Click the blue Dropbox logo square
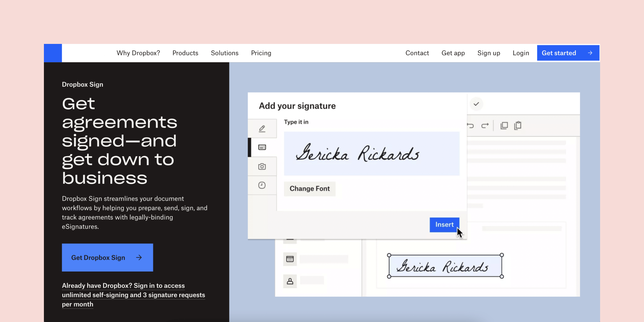Viewport: 644px width, 322px height. coord(53,53)
